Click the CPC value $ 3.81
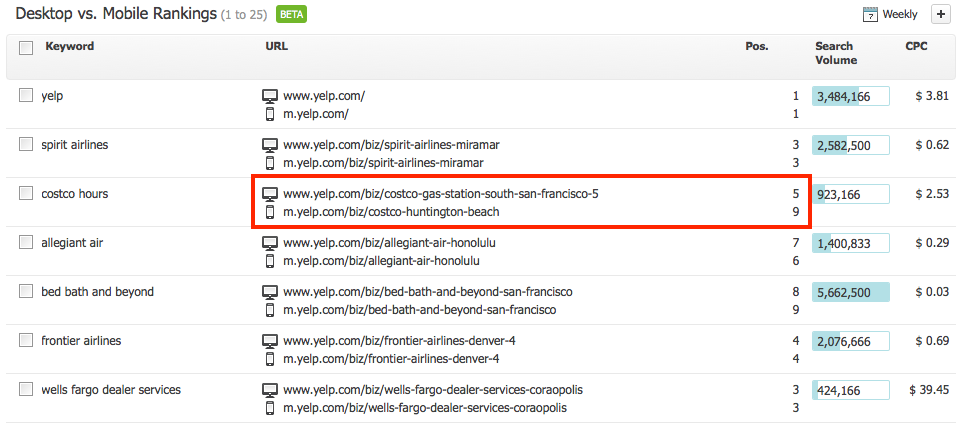Image resolution: width=962 pixels, height=427 pixels. click(x=932, y=96)
